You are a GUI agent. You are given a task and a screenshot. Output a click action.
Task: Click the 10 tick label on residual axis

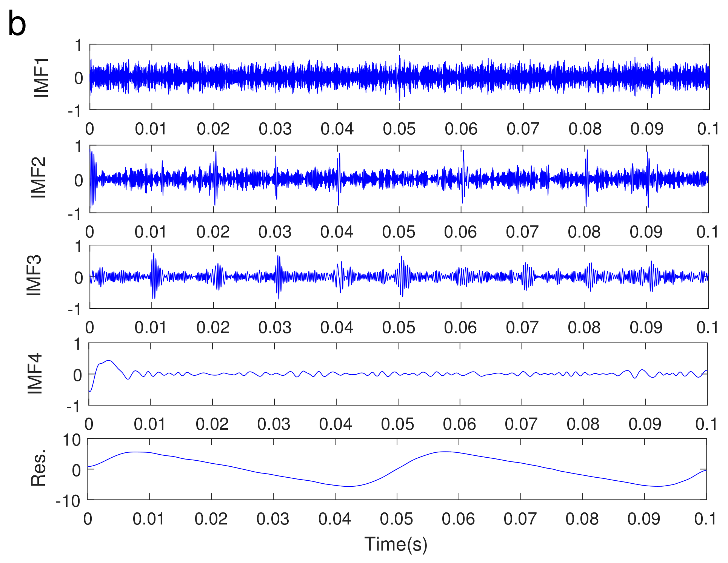click(x=71, y=440)
